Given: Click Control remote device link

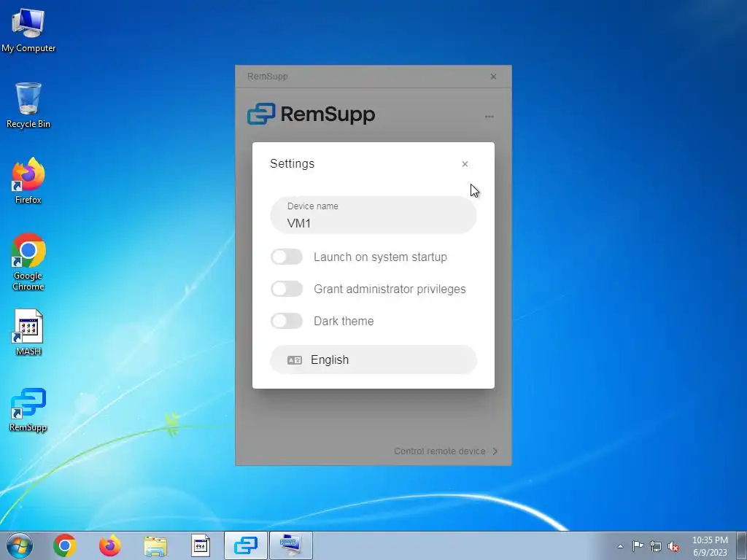Looking at the screenshot, I should pos(439,451).
